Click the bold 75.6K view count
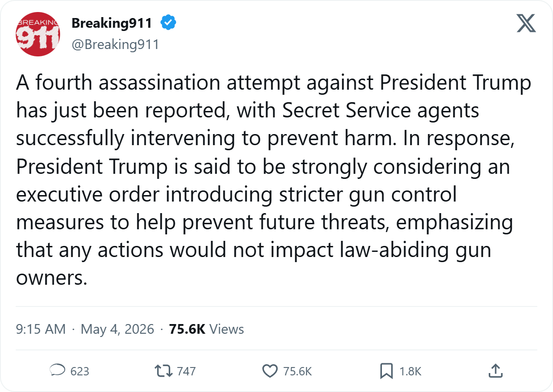 pyautogui.click(x=187, y=329)
